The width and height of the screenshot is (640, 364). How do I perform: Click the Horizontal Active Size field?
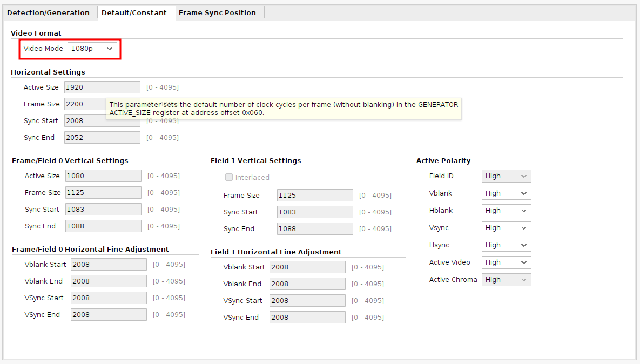(x=102, y=87)
